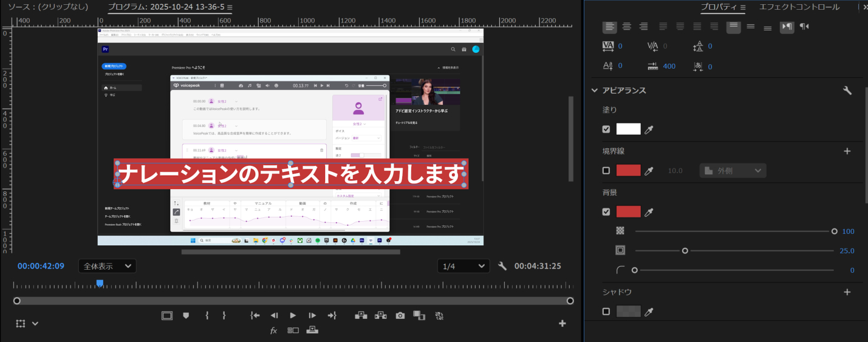This screenshot has width=868, height=342.
Task: Toggle safe margins button
Action: tap(167, 315)
